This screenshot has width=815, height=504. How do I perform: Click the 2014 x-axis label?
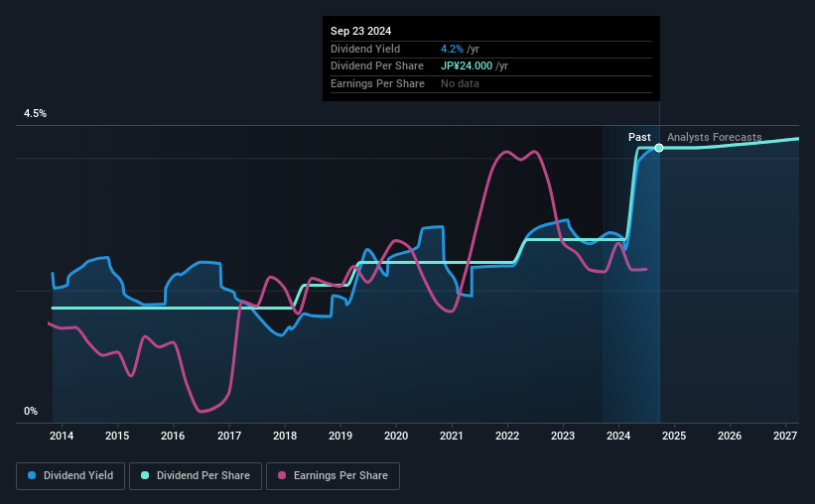point(62,436)
